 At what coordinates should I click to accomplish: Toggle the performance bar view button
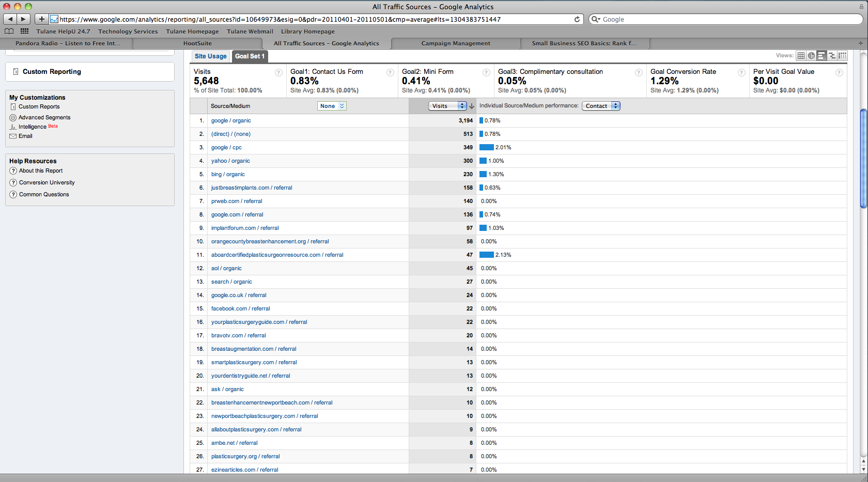point(822,56)
